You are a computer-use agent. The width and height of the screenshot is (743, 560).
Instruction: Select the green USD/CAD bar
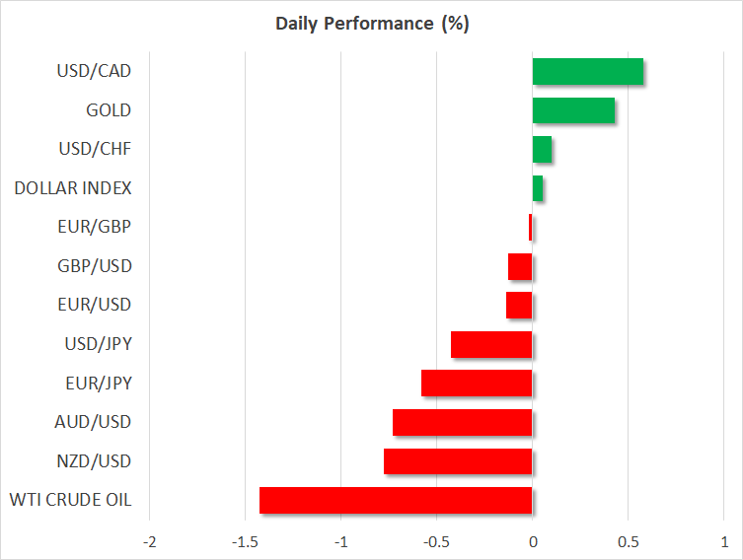[x=588, y=72]
